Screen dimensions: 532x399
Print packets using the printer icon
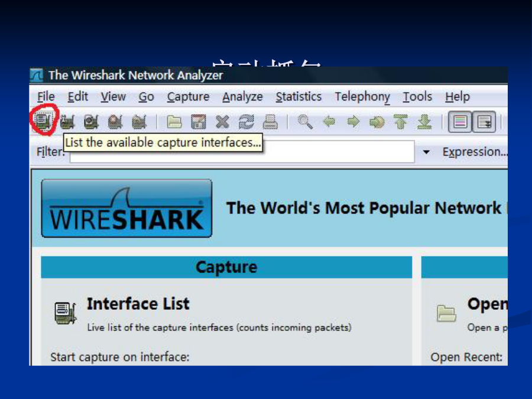(x=270, y=122)
